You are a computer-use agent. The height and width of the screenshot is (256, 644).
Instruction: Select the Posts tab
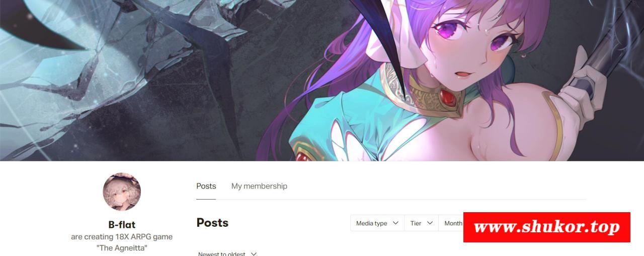click(x=206, y=186)
